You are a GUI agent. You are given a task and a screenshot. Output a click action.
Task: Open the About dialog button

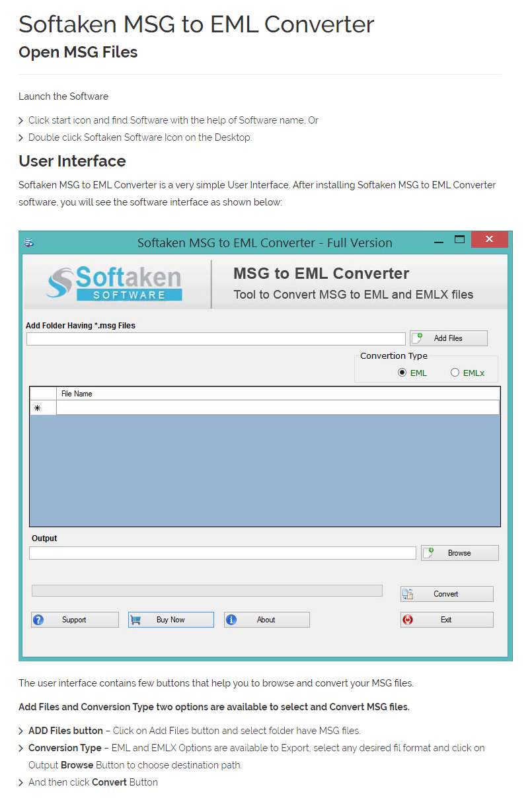click(266, 620)
